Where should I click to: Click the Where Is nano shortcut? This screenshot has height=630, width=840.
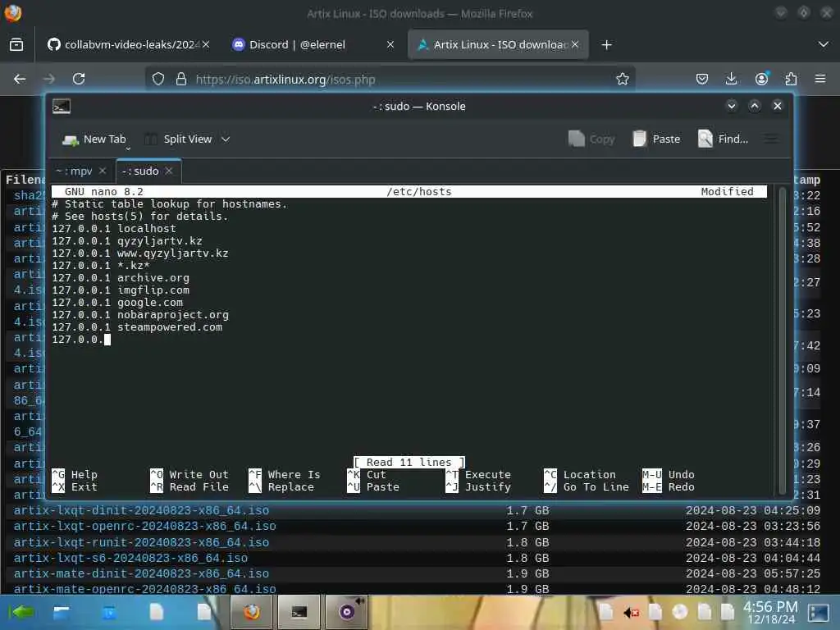(x=285, y=475)
